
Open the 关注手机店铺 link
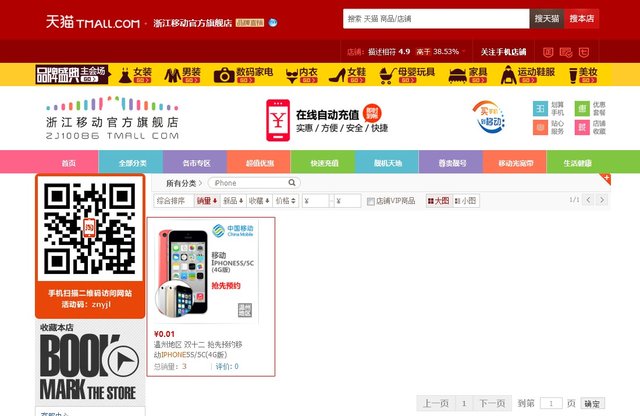click(x=503, y=52)
